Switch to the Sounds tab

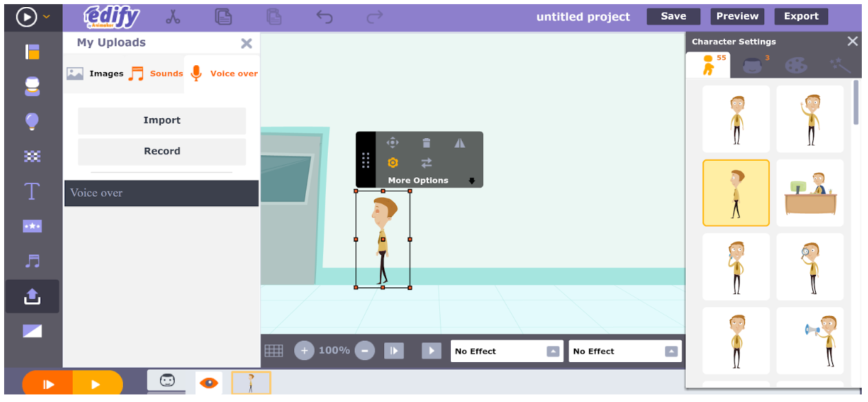tap(156, 74)
